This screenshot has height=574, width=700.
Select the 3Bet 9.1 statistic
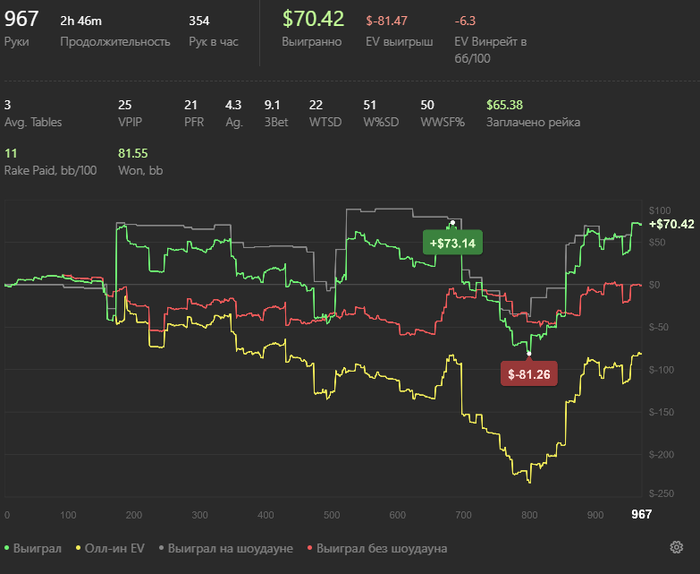[x=276, y=113]
